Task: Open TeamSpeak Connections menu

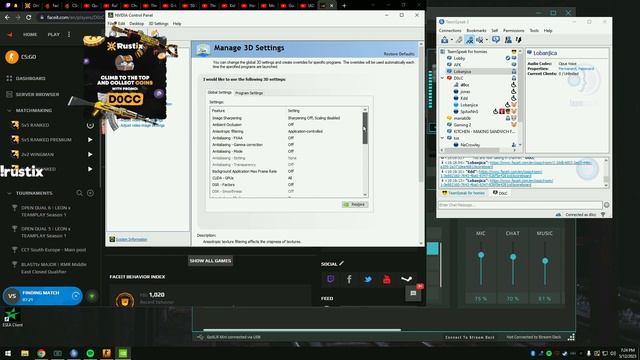Action: tap(450, 31)
